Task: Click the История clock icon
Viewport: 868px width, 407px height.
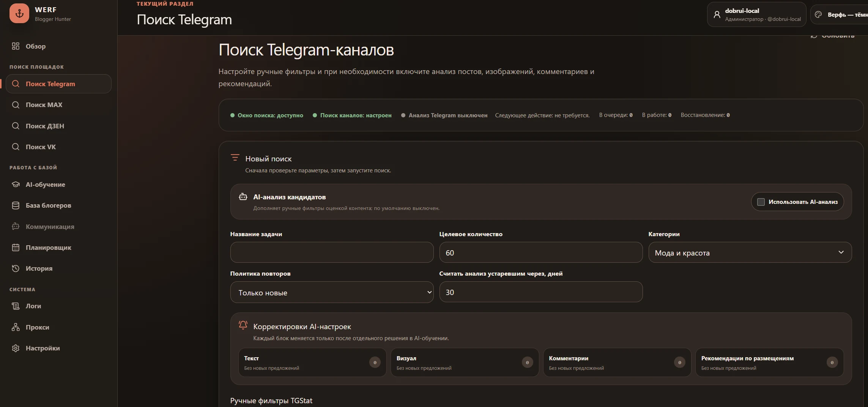Action: [16, 268]
